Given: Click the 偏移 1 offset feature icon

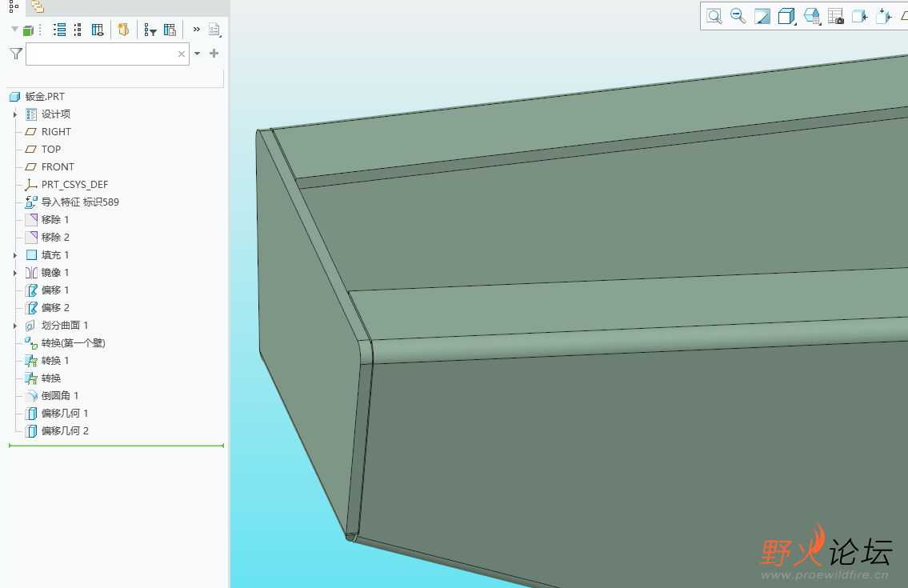Looking at the screenshot, I should point(31,290).
